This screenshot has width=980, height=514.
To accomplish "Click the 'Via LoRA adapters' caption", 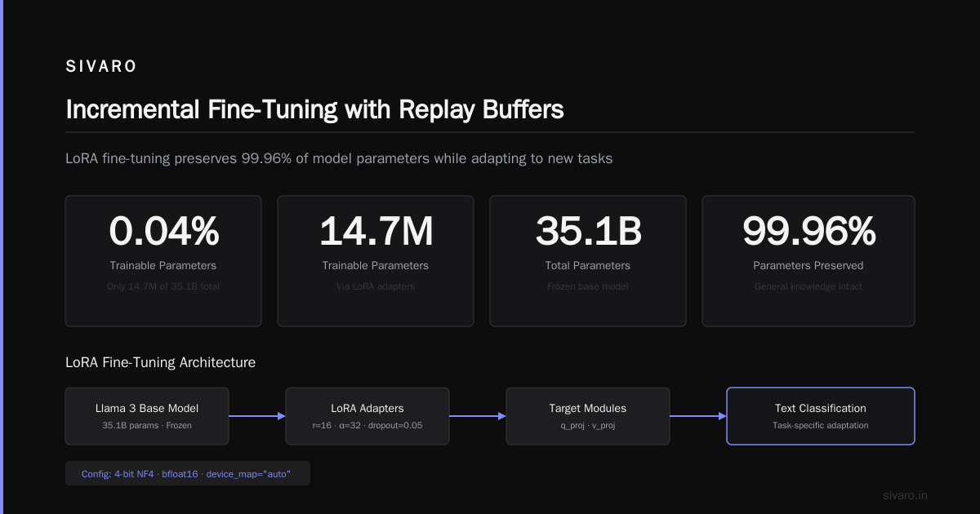I will click(x=376, y=286).
